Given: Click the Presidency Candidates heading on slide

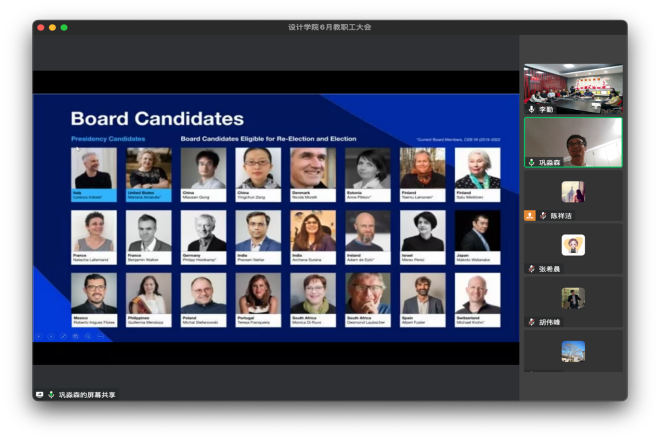Looking at the screenshot, I should pyautogui.click(x=108, y=138).
